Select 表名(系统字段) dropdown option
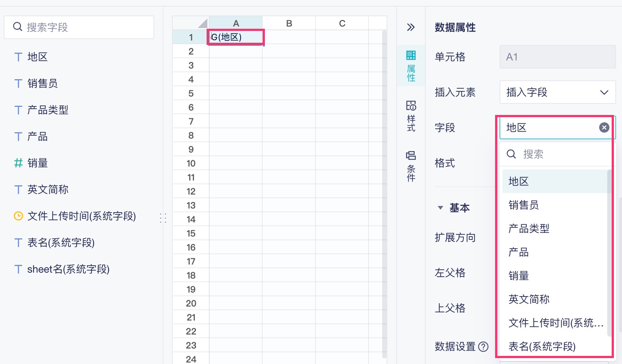The image size is (622, 364). (542, 346)
